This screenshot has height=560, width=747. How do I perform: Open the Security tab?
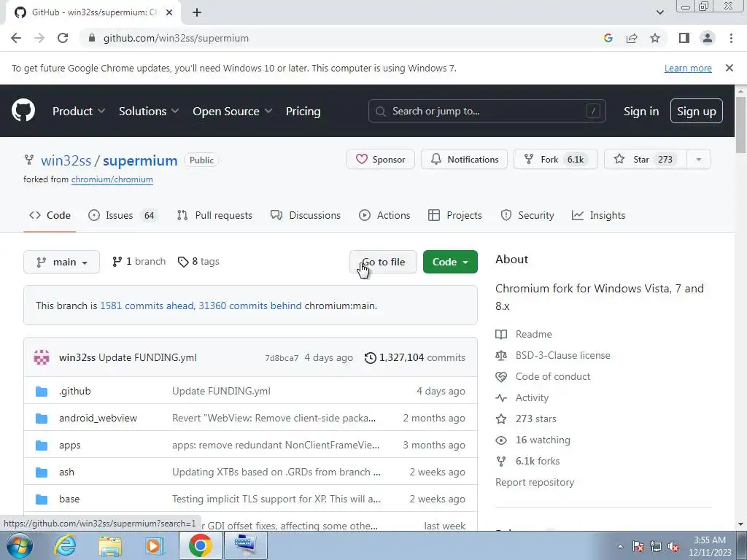coord(527,215)
